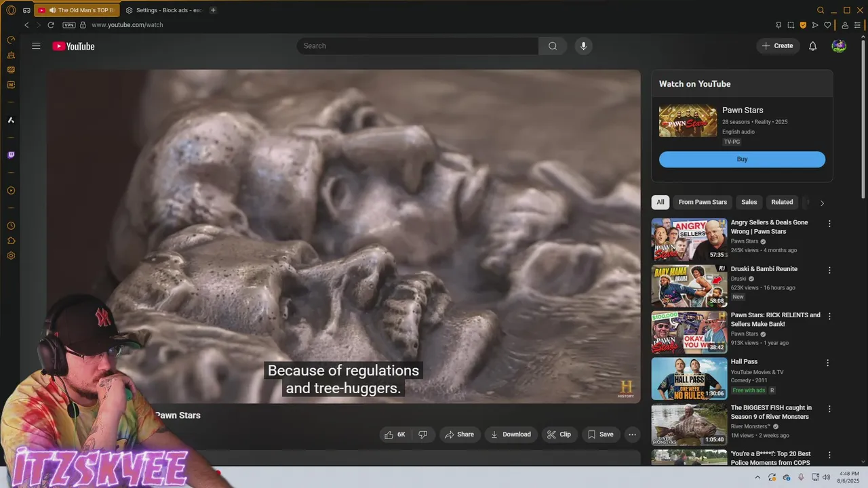This screenshot has width=868, height=488.
Task: Open the YouTube guide hamburger menu
Action: coord(36,46)
